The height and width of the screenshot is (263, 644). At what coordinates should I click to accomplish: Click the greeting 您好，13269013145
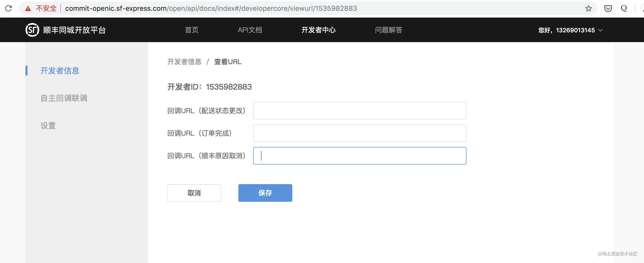(567, 30)
